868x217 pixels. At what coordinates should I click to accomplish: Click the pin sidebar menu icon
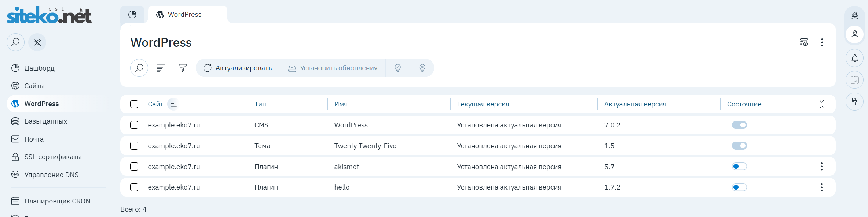pyautogui.click(x=37, y=42)
